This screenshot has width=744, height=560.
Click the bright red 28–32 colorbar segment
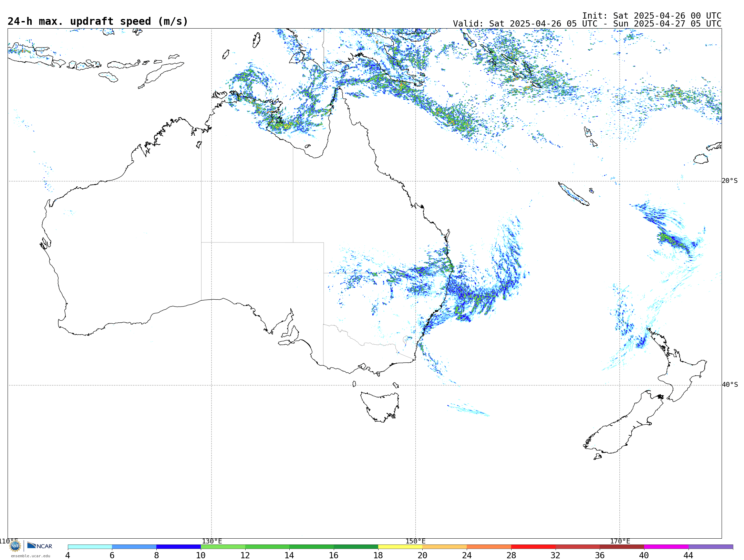pyautogui.click(x=533, y=547)
